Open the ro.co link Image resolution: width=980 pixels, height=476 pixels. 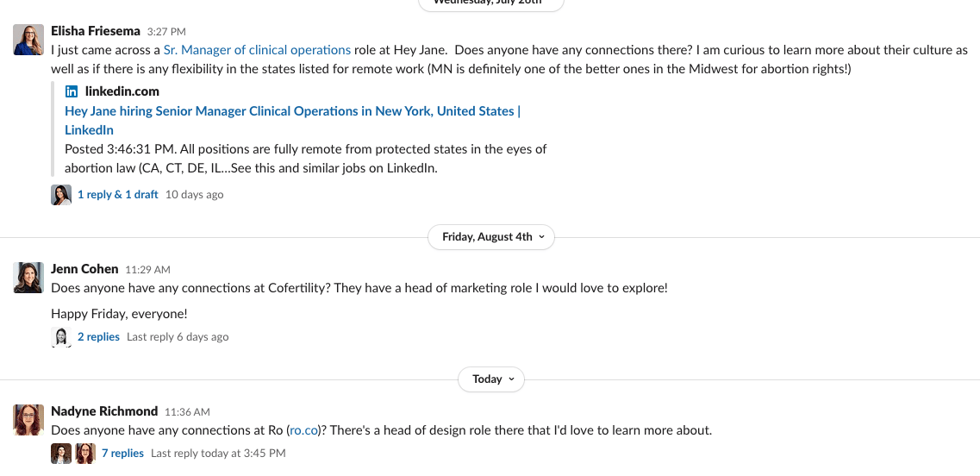[304, 430]
